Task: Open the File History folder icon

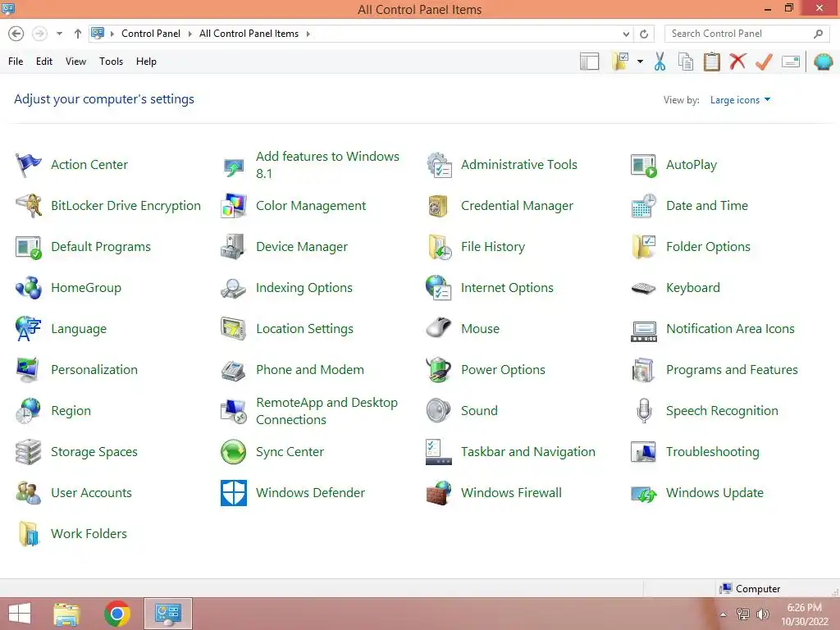Action: pos(440,247)
